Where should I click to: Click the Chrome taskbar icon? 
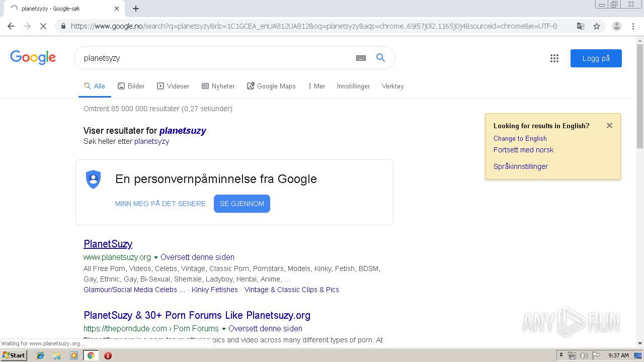click(x=91, y=355)
